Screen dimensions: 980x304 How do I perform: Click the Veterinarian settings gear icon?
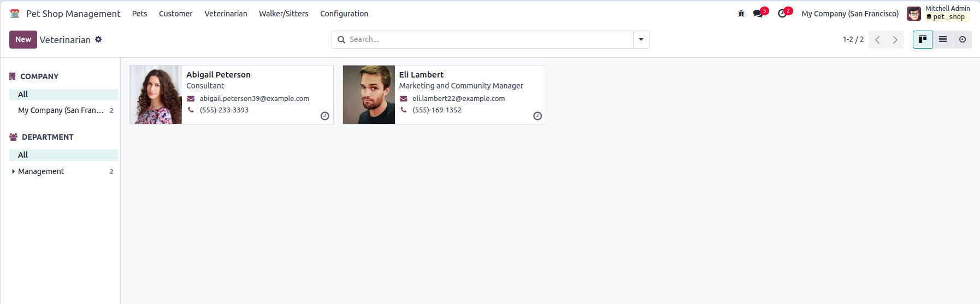[98, 39]
